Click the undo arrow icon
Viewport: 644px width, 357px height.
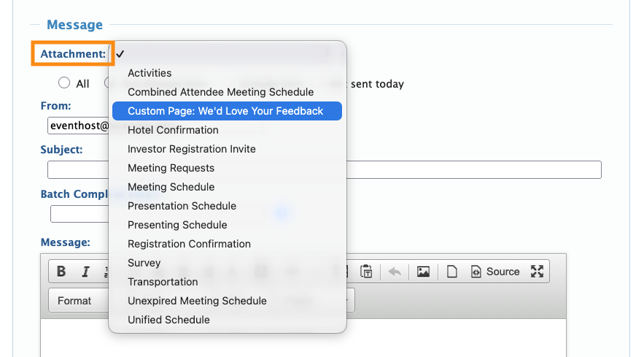(395, 272)
